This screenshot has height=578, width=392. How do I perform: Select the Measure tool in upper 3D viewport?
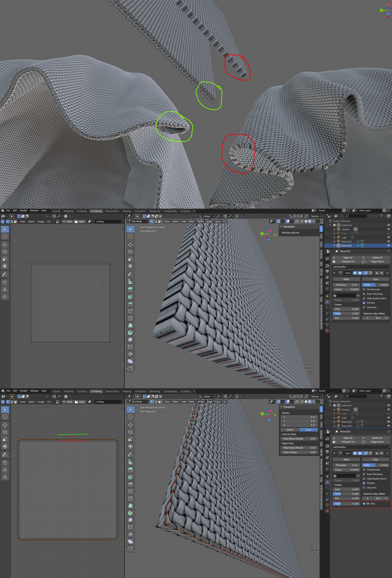[x=130, y=282]
